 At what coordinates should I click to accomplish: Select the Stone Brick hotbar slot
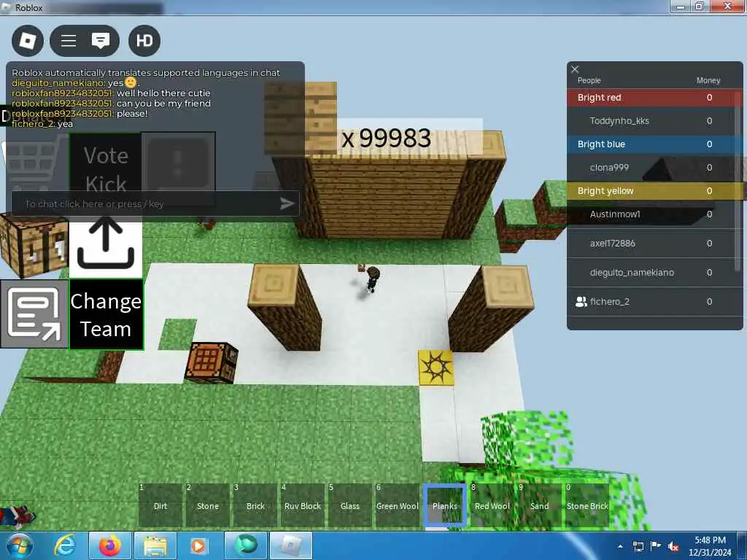tap(587, 505)
